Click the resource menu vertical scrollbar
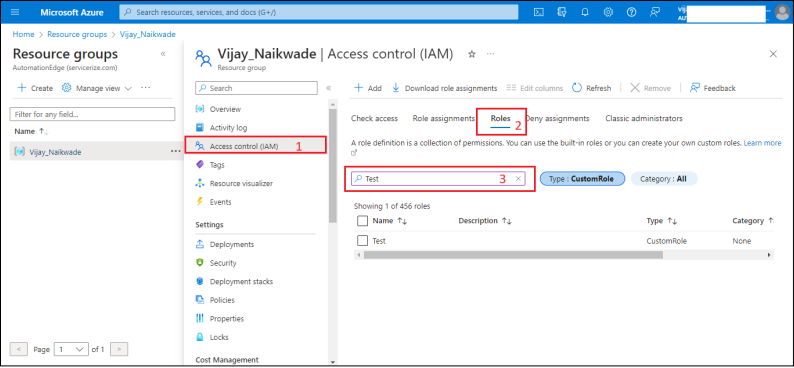794x368 pixels. (332, 166)
